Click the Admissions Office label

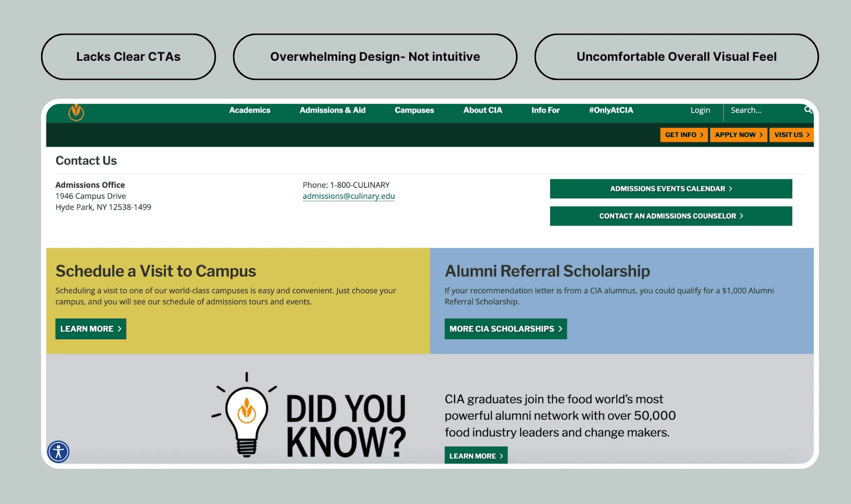pos(90,185)
